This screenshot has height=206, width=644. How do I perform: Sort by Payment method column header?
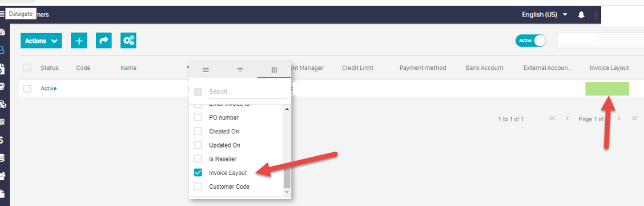(x=422, y=68)
